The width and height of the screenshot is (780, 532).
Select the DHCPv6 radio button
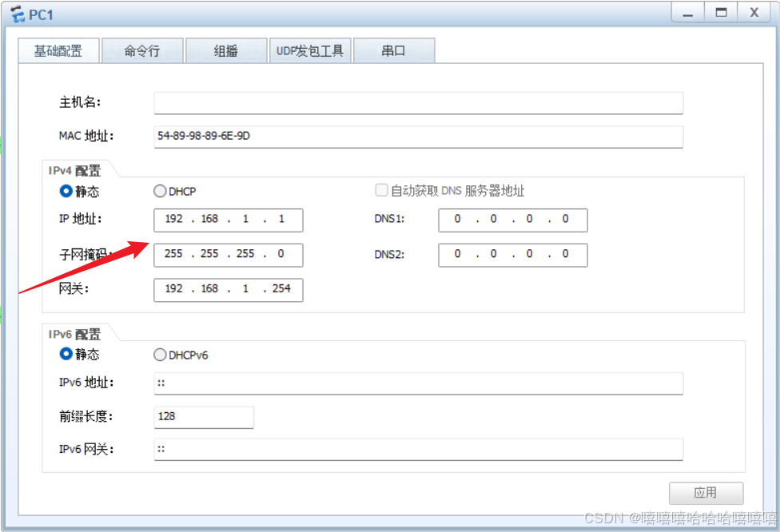coord(160,355)
